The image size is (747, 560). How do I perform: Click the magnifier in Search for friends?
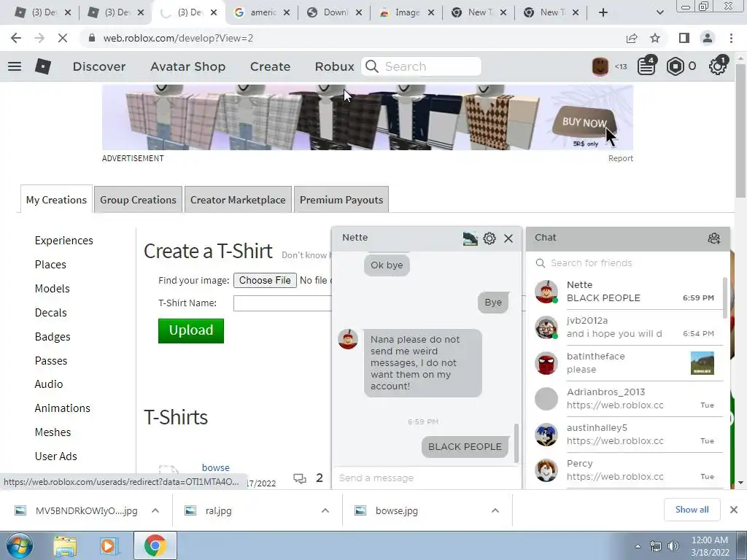click(x=541, y=263)
